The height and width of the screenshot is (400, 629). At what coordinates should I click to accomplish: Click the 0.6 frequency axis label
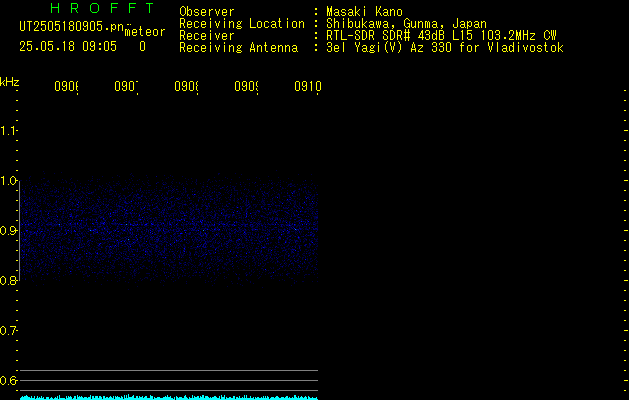click(x=8, y=380)
